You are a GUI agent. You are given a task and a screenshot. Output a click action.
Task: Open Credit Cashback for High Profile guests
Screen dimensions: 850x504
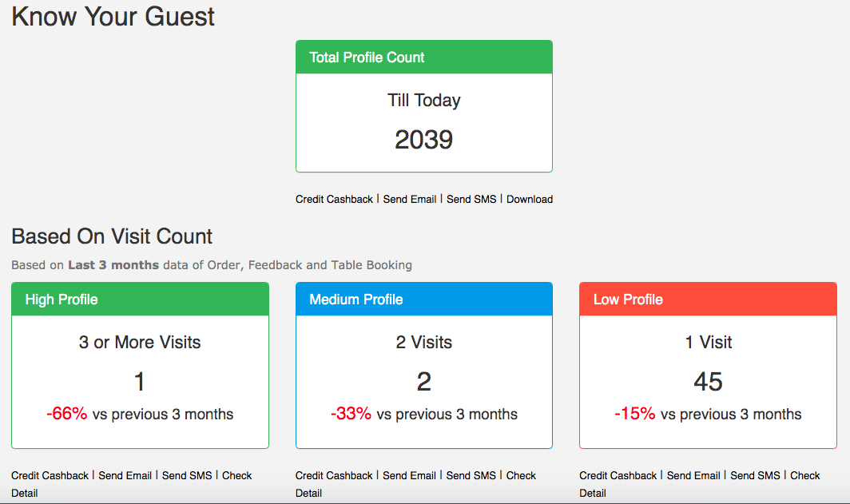point(50,475)
